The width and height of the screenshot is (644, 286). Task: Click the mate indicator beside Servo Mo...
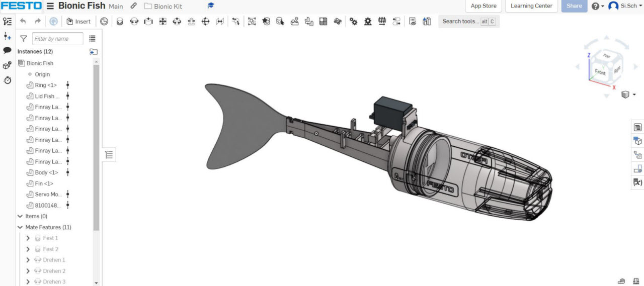(68, 194)
